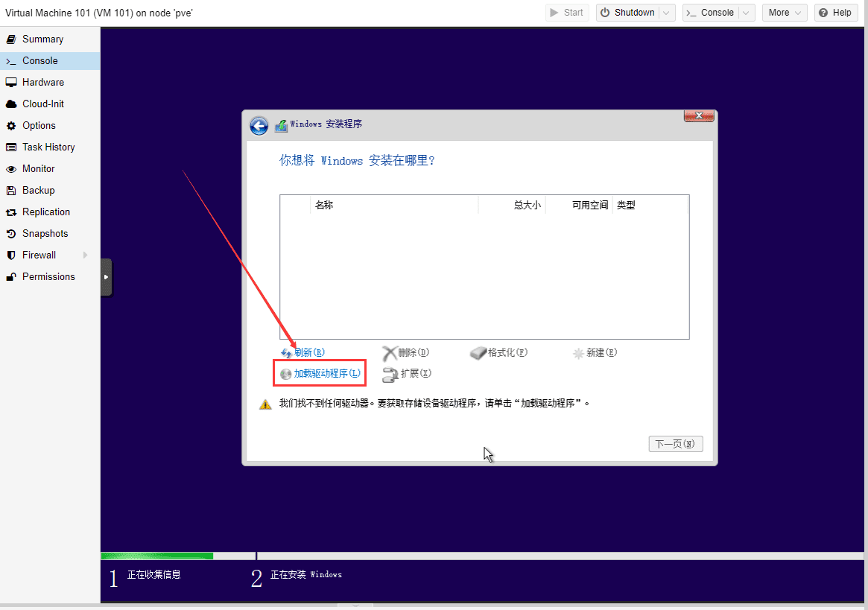Click the 类型 column header
This screenshot has height=610, width=868.
click(x=650, y=206)
